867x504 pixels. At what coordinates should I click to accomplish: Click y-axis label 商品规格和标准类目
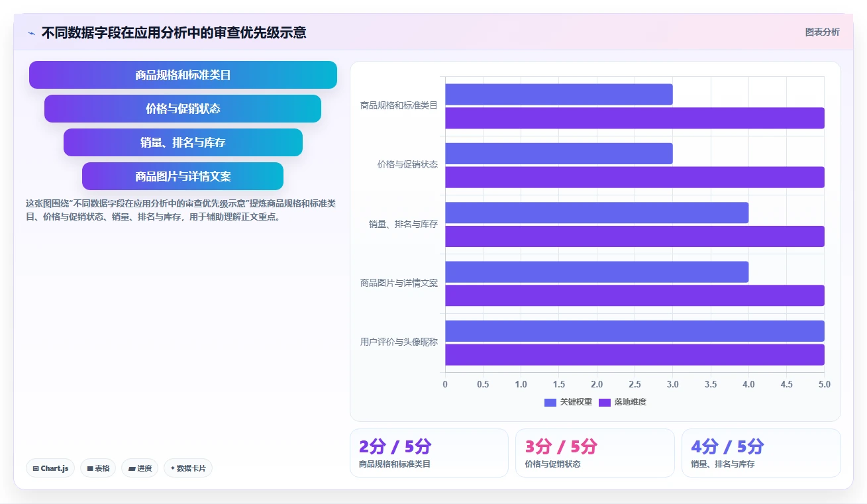tap(399, 105)
